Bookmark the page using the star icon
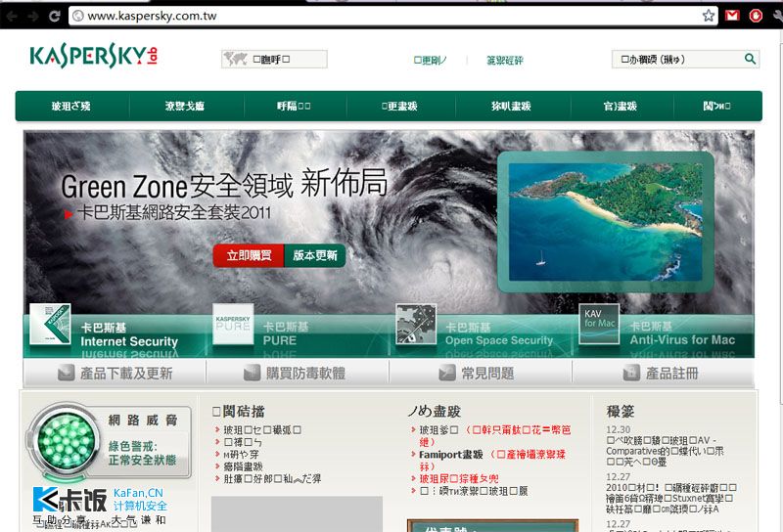Screen dimensions: 783x532 [x=708, y=16]
